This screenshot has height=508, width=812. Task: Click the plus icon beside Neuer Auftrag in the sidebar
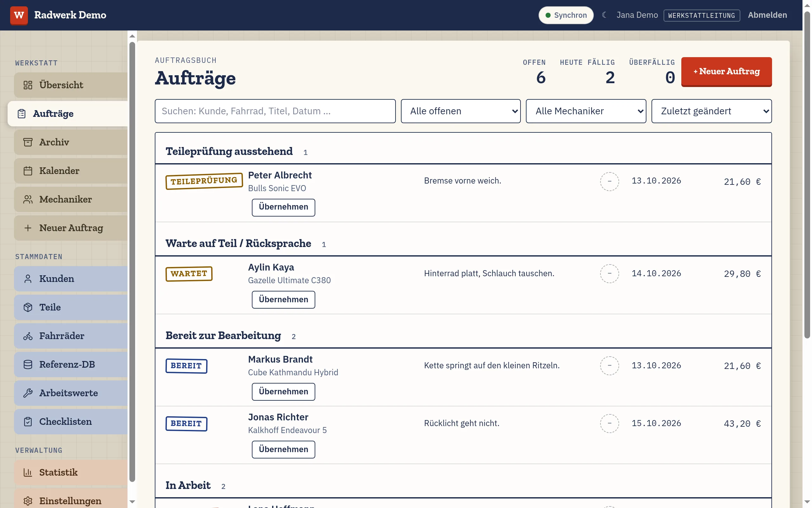click(28, 228)
